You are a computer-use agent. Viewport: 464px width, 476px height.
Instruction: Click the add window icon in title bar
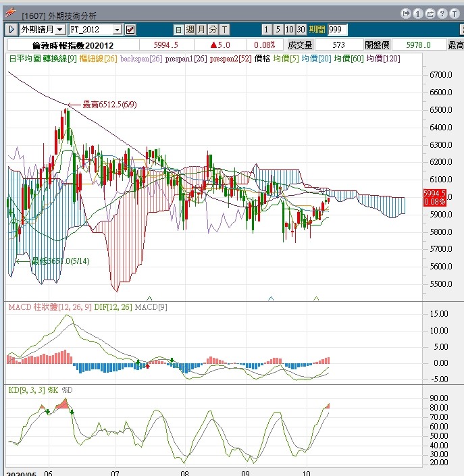[430, 14]
